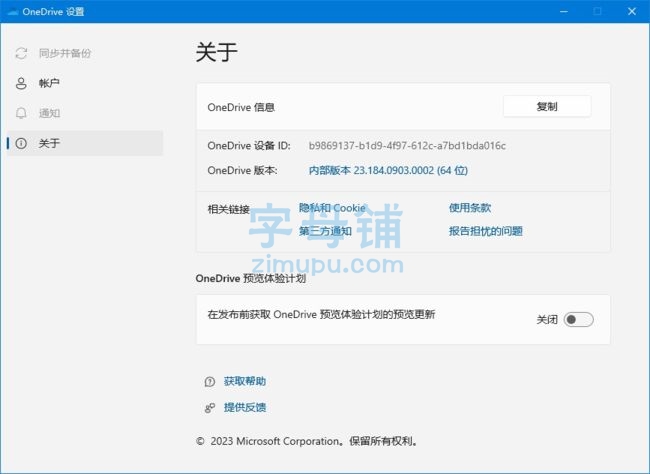This screenshot has height=474, width=650.
Task: Click the OneDrive 预览体验计划 section heading
Action: [x=251, y=278]
